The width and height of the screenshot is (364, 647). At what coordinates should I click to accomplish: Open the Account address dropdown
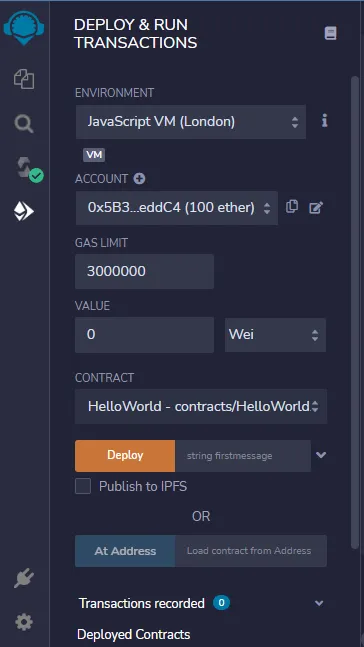177,208
